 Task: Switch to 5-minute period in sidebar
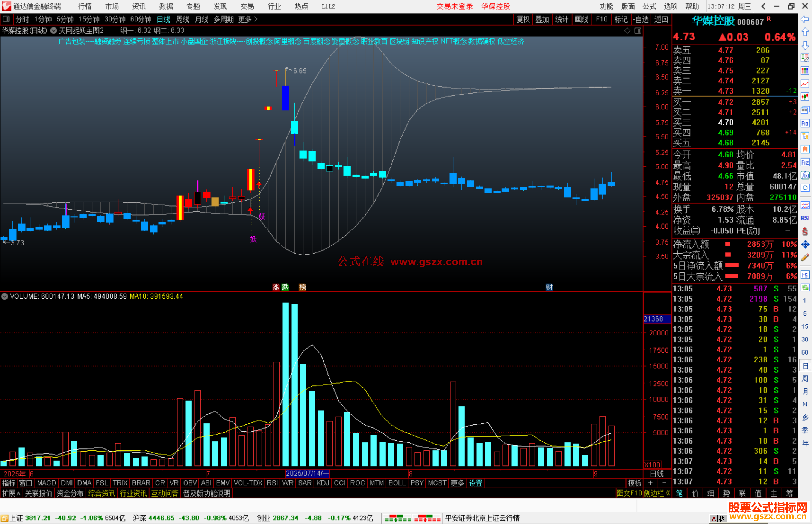tap(805, 313)
